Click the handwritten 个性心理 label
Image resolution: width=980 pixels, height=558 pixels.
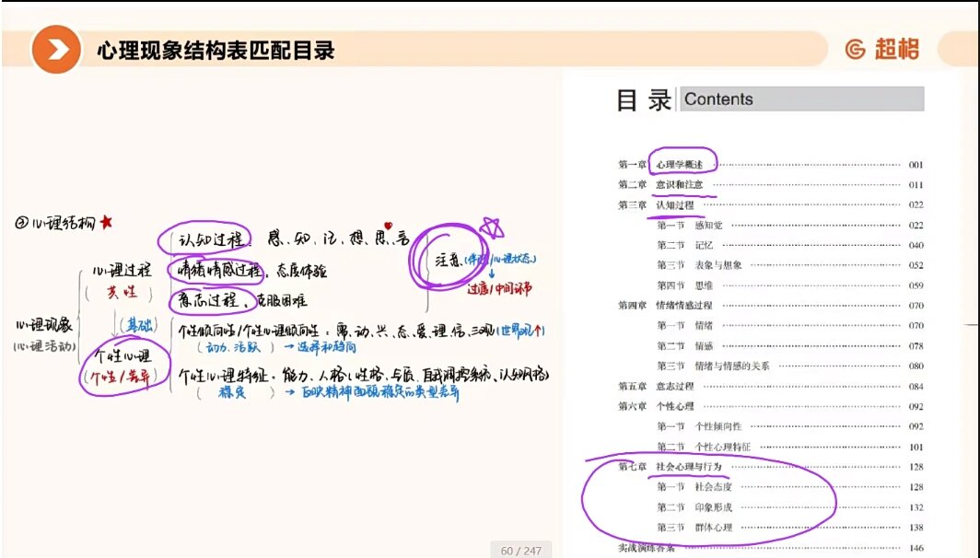pos(122,356)
